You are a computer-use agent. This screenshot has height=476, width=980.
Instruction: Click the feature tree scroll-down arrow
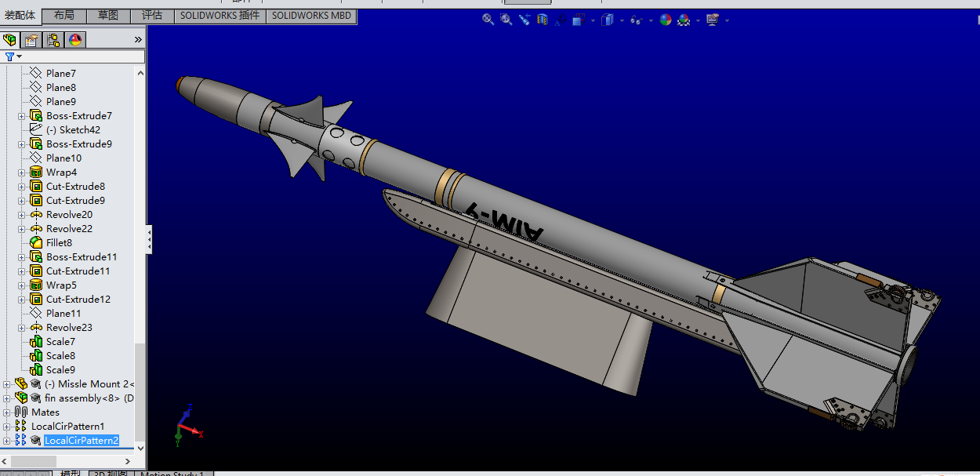[x=140, y=448]
